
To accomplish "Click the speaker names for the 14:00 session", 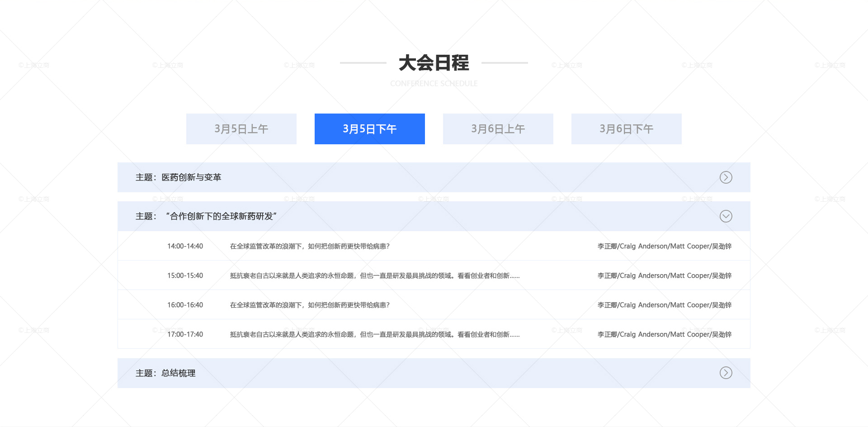I will [664, 246].
